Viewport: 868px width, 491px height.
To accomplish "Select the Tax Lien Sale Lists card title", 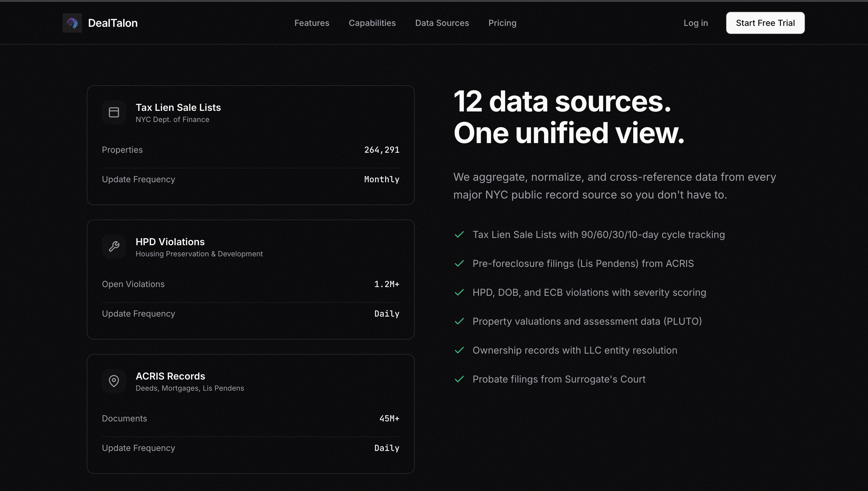I will pyautogui.click(x=178, y=108).
